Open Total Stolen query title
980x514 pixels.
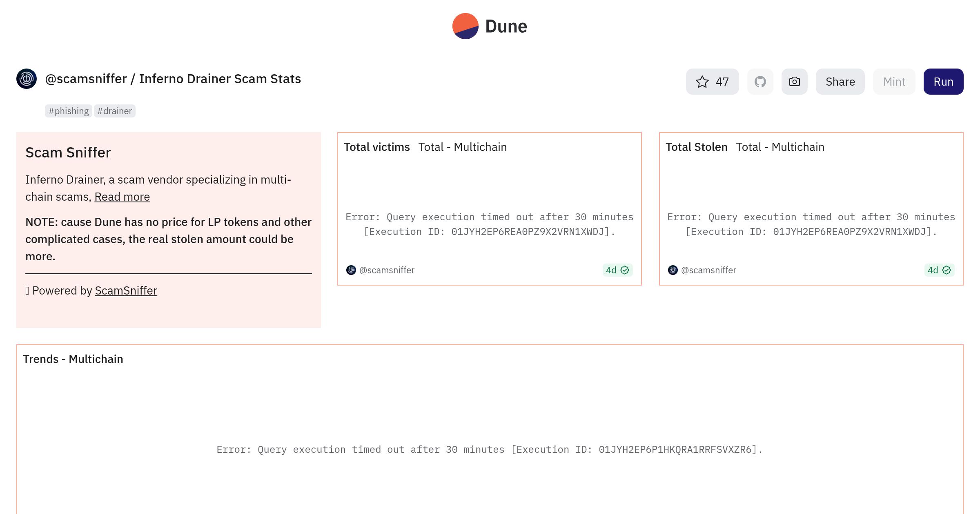click(696, 147)
